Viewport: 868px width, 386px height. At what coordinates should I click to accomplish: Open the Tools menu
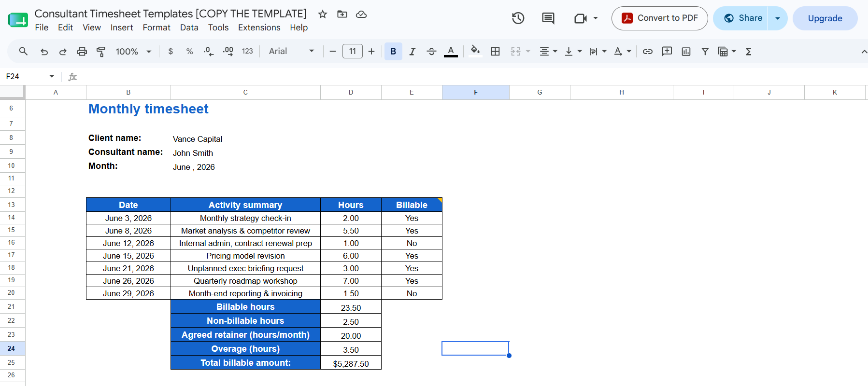pos(218,28)
